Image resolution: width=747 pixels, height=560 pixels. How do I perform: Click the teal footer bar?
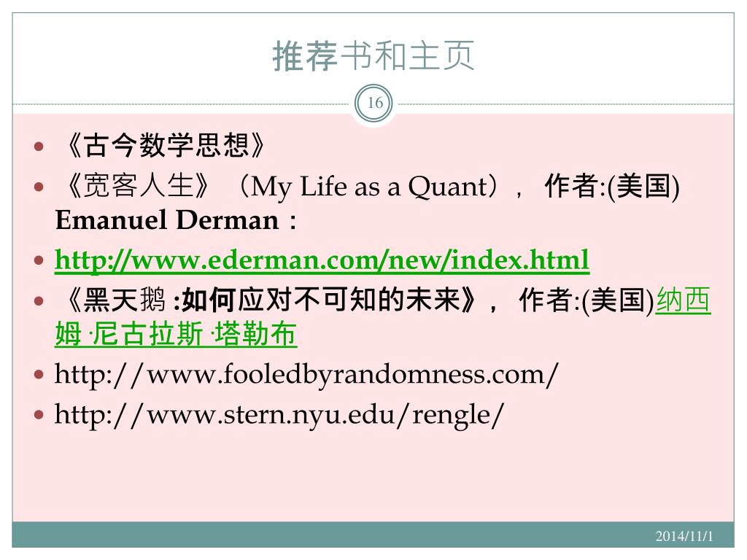[x=373, y=535]
